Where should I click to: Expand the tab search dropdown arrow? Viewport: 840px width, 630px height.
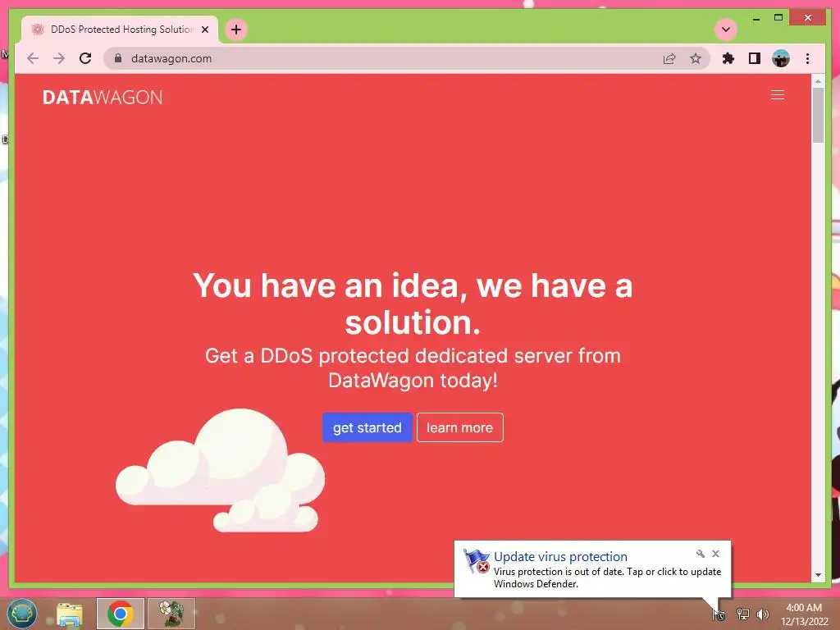coord(726,30)
